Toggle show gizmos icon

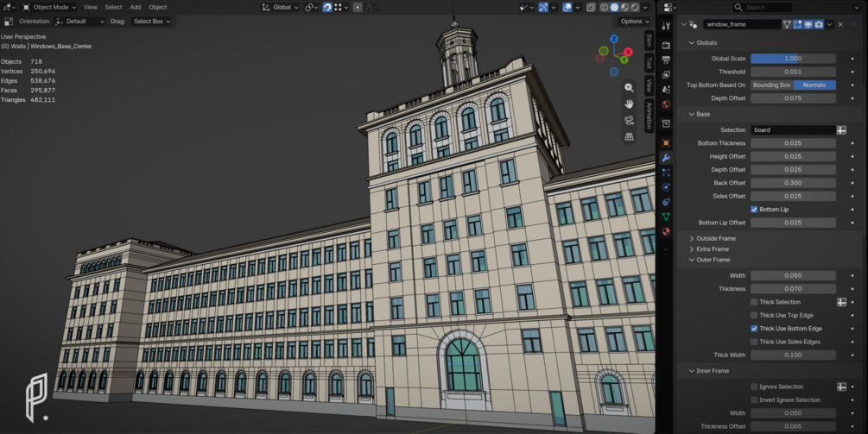click(x=543, y=7)
